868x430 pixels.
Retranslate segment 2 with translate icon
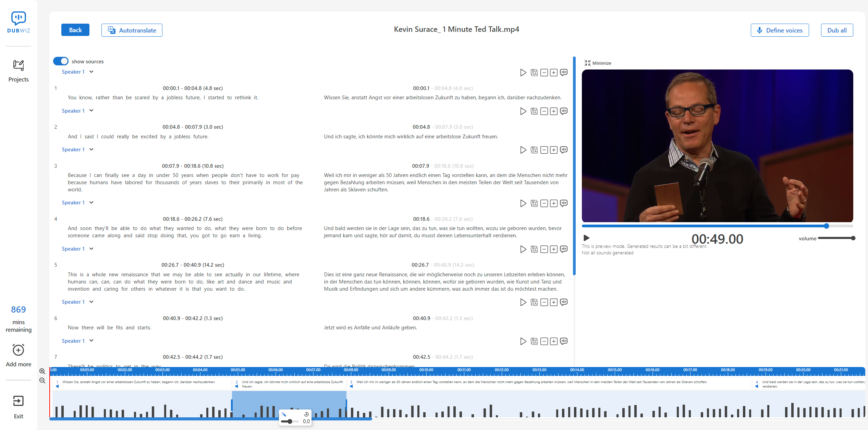click(534, 111)
